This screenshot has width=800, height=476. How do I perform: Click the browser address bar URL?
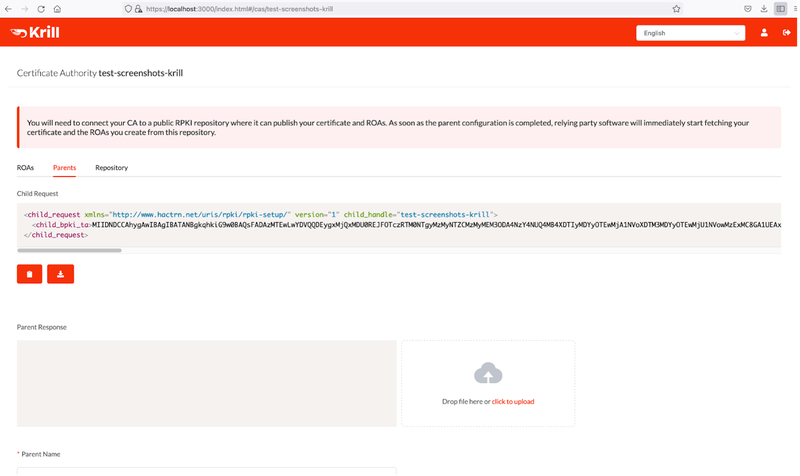[300, 8]
